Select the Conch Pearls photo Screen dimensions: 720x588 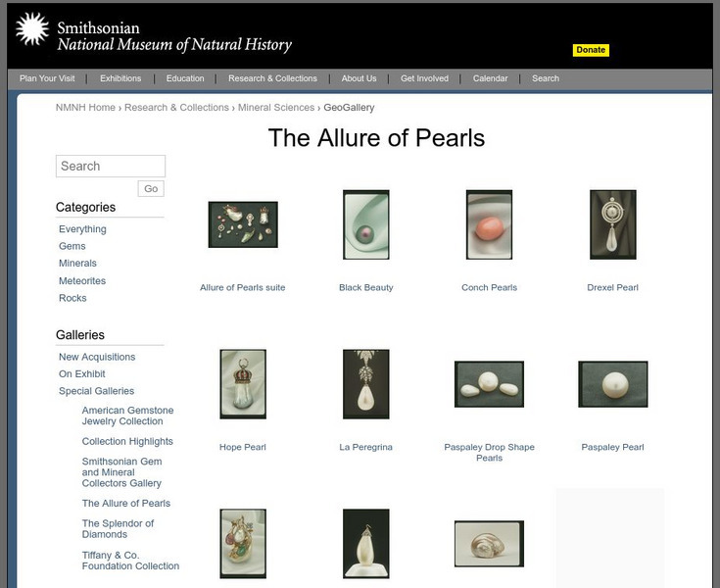489,224
